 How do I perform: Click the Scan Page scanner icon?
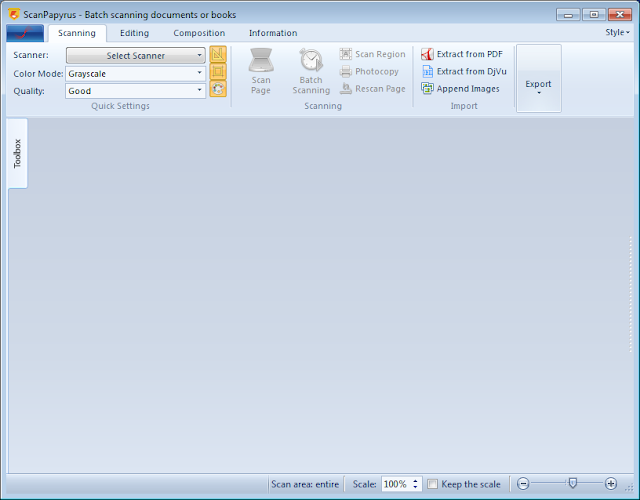261,60
